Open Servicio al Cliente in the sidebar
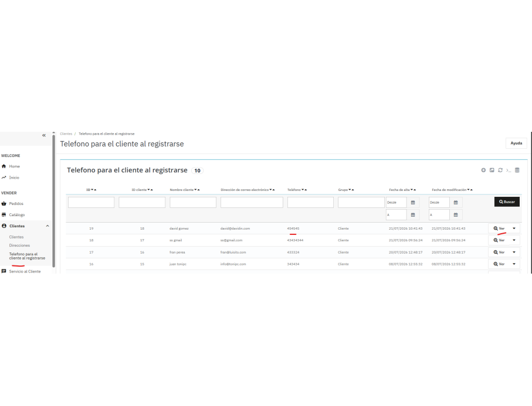The height and width of the screenshot is (406, 532). pos(25,271)
